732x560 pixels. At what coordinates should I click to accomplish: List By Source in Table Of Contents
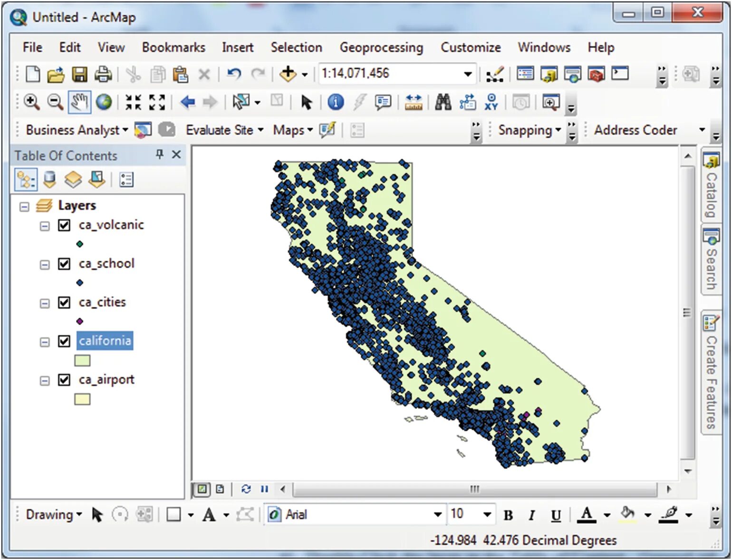(49, 180)
